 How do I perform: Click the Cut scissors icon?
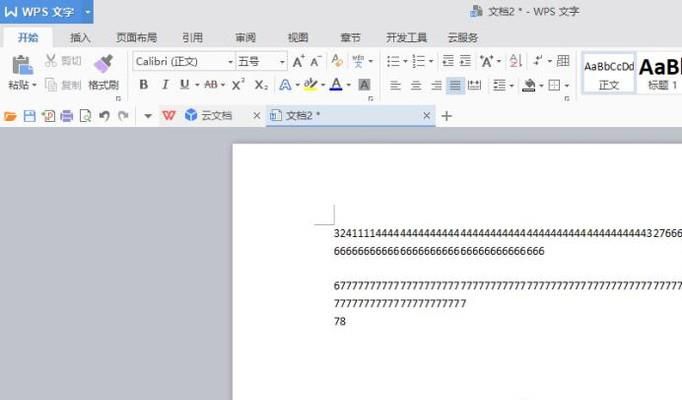pos(51,60)
